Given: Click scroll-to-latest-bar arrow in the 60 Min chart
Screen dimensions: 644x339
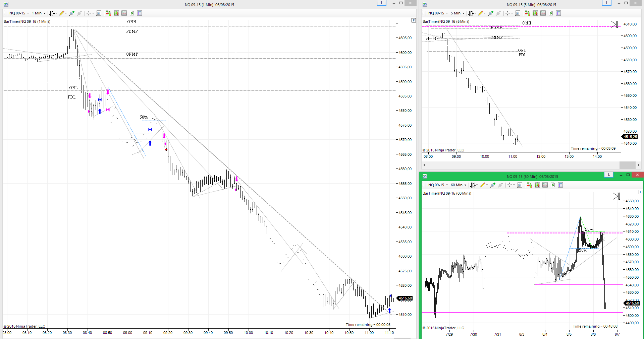Looking at the screenshot, I should point(616,196).
